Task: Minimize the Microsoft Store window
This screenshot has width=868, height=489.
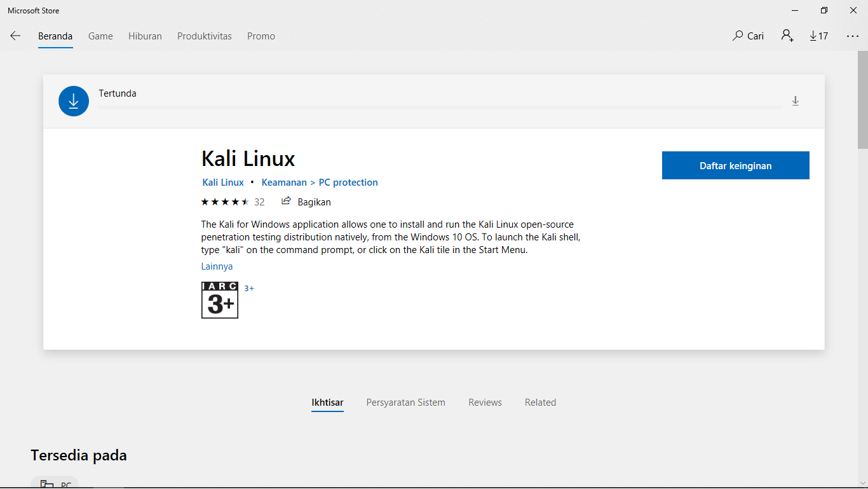Action: tap(795, 10)
